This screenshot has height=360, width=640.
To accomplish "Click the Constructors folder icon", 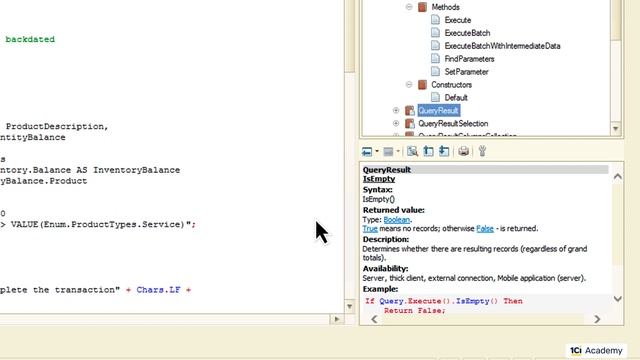I will click(x=422, y=84).
